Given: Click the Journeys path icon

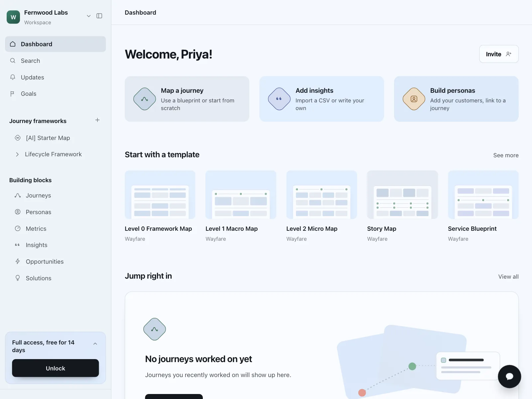Looking at the screenshot, I should pos(18,196).
